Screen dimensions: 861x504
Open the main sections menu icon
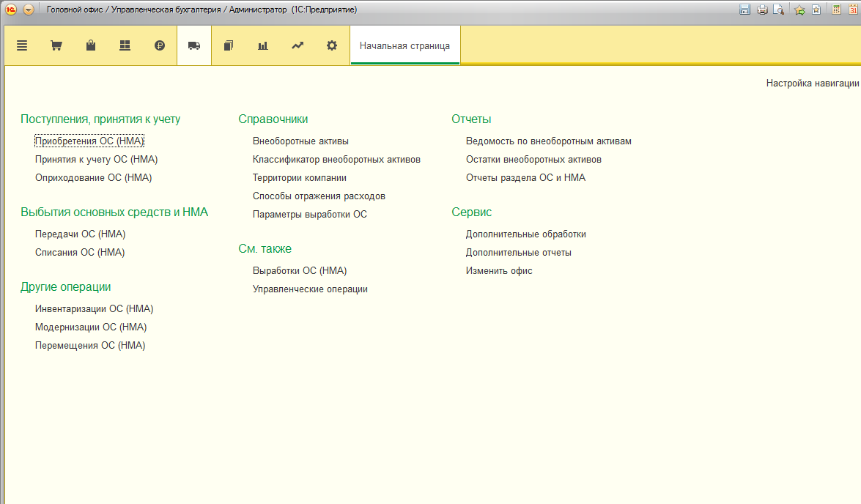point(22,45)
